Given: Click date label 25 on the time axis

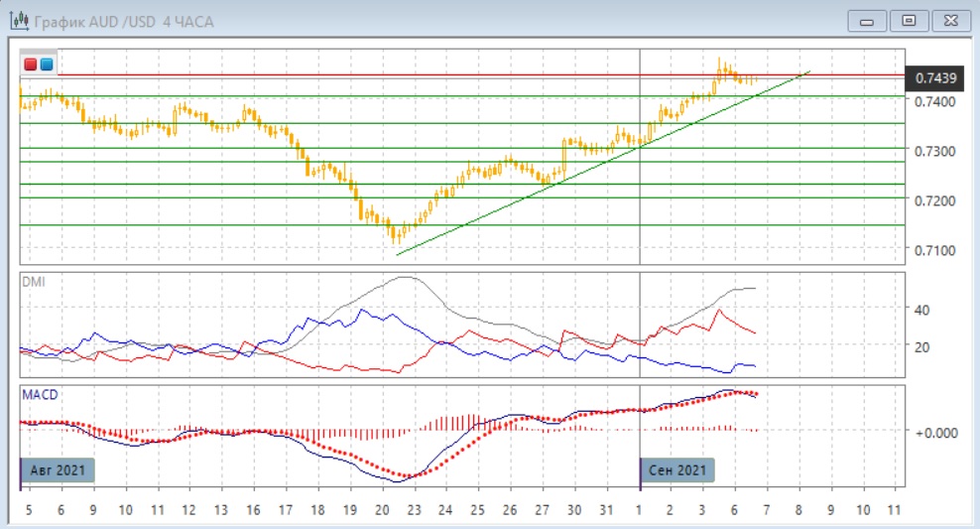Looking at the screenshot, I should click(477, 510).
